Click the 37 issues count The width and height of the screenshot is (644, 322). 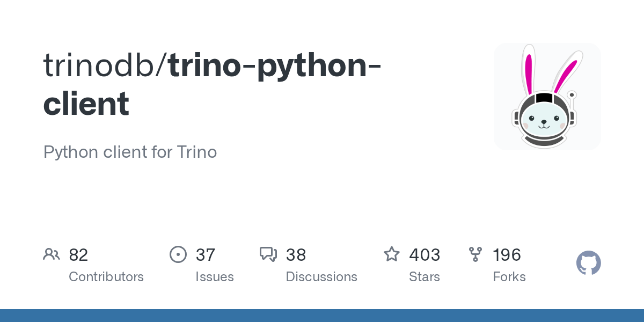[205, 255]
